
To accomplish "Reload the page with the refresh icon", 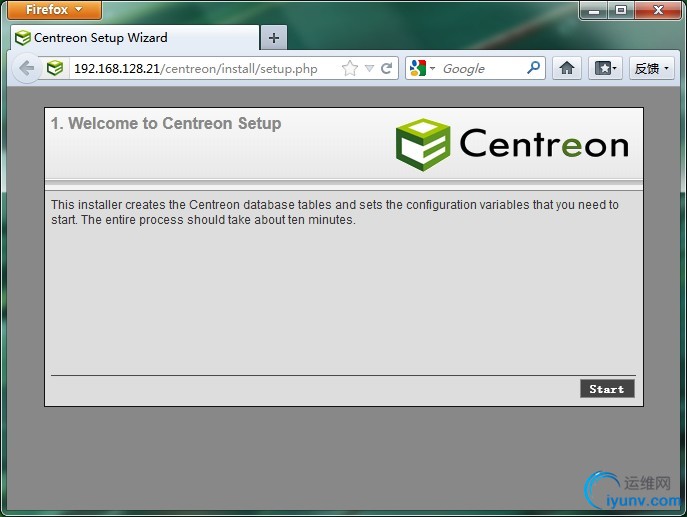I will 386,68.
